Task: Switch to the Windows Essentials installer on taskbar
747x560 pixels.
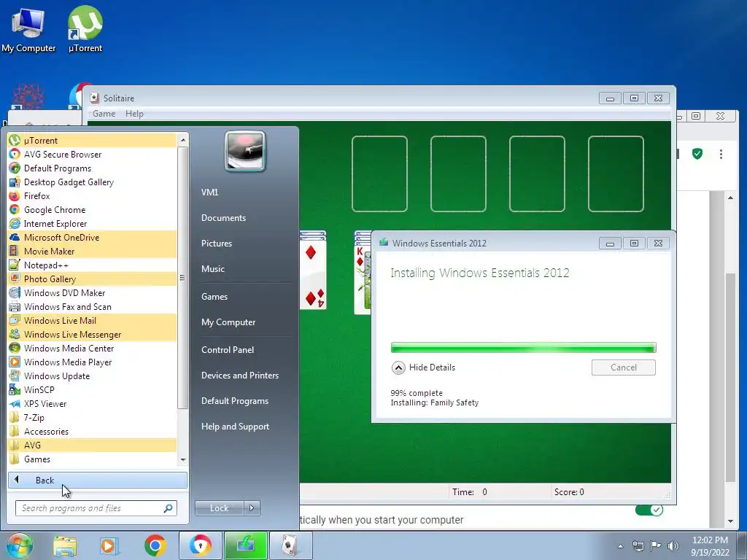Action: (x=246, y=545)
